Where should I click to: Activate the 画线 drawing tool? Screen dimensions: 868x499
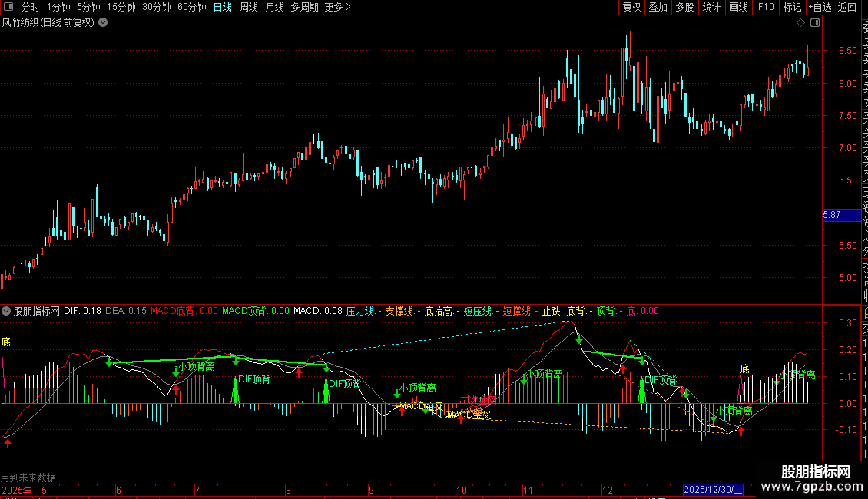738,7
